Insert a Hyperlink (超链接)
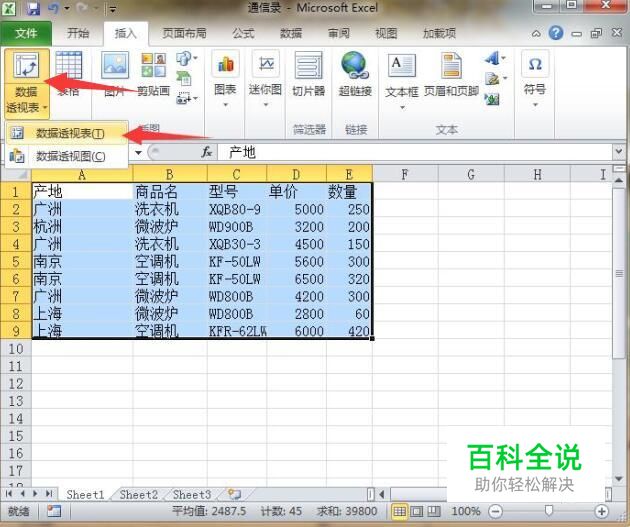 (354, 74)
